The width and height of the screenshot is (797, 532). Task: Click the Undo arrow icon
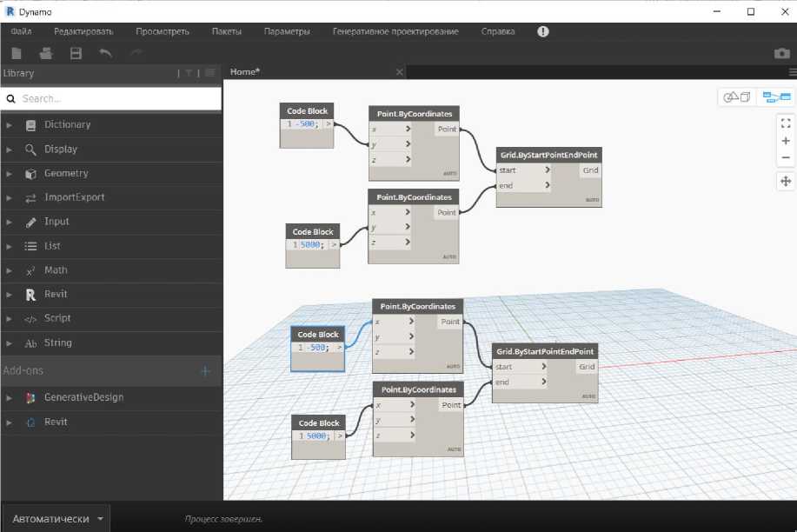coord(105,53)
